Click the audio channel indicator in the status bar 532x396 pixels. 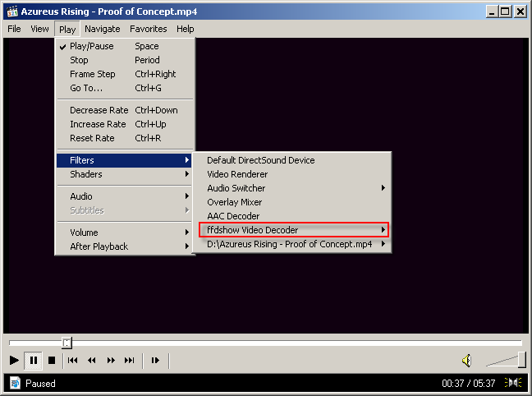click(x=513, y=383)
